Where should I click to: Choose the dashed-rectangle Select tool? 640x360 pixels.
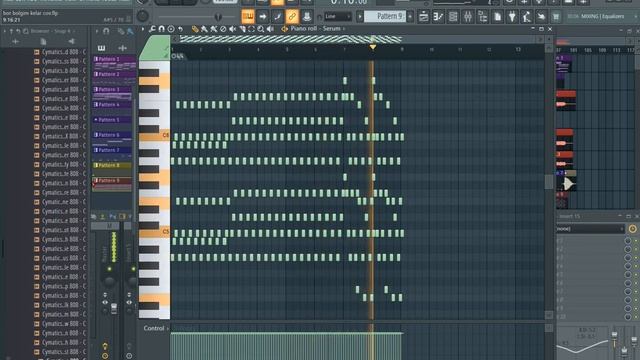point(251,29)
